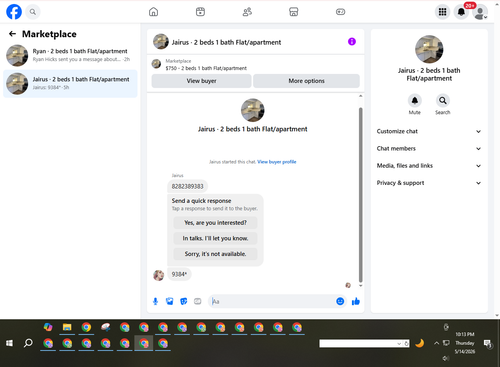Open the Notifications bell with badge
The width and height of the screenshot is (500, 367).
[461, 12]
